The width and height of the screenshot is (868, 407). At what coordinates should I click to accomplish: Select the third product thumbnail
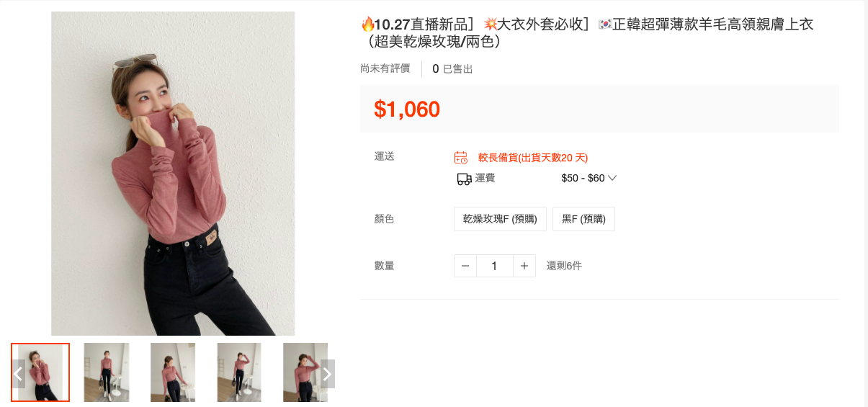(173, 372)
